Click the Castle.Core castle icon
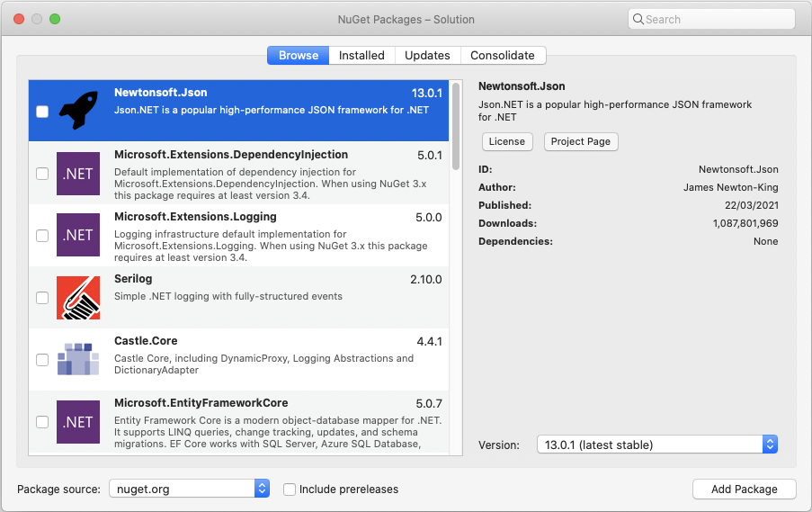 78,359
